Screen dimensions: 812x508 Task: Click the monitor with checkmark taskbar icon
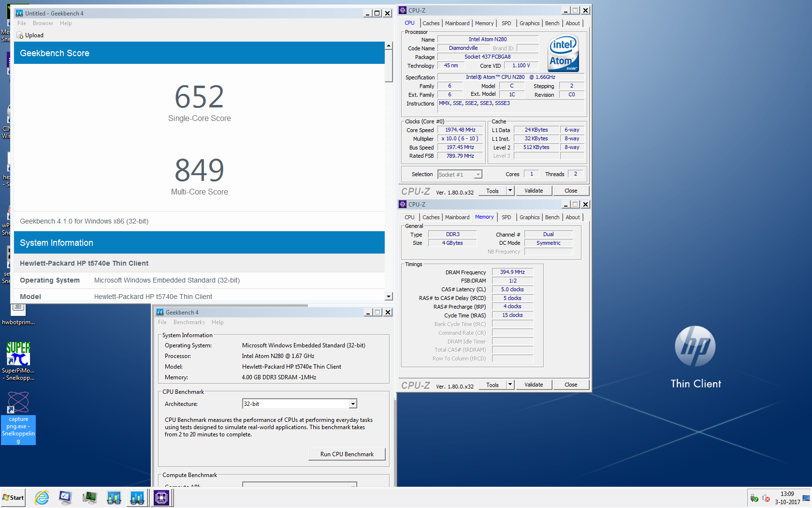pos(65,497)
